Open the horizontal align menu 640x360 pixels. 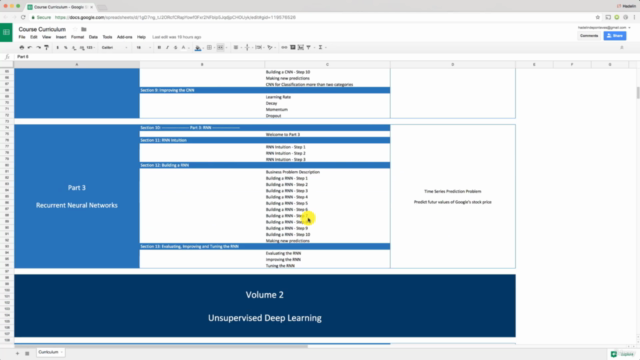point(236,47)
